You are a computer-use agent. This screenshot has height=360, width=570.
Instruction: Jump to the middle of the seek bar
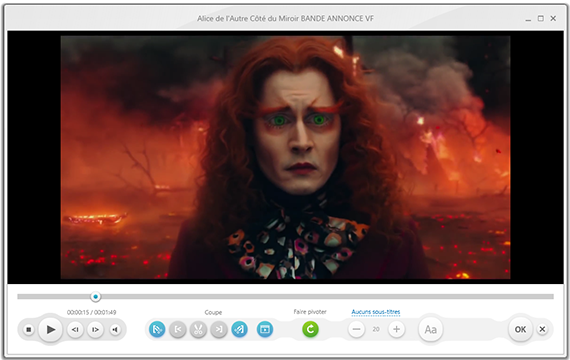(x=285, y=297)
